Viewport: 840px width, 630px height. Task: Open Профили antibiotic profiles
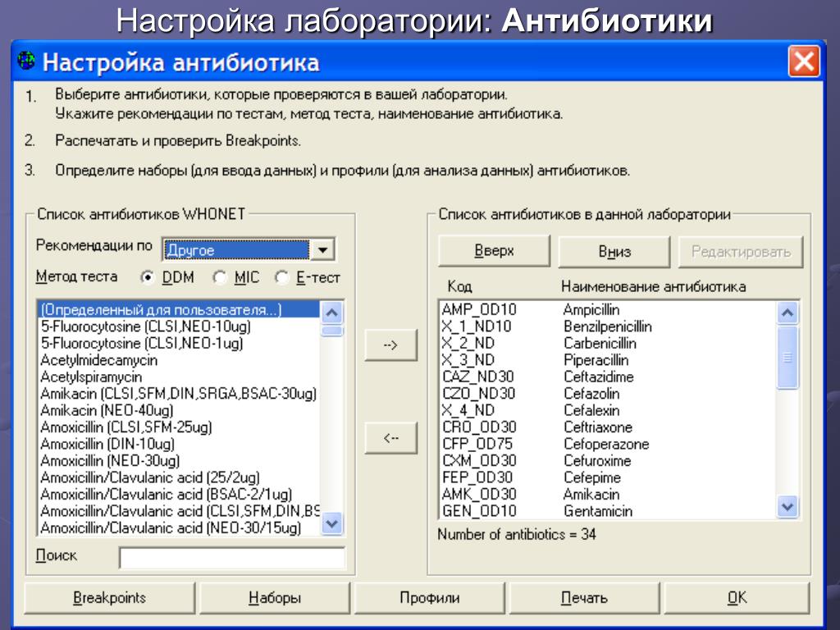tap(429, 598)
